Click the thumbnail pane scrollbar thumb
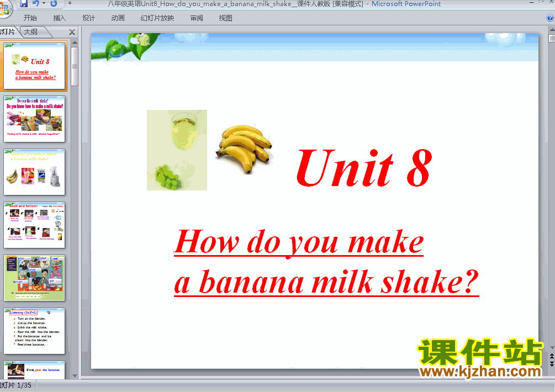The height and width of the screenshot is (392, 555). (x=75, y=67)
